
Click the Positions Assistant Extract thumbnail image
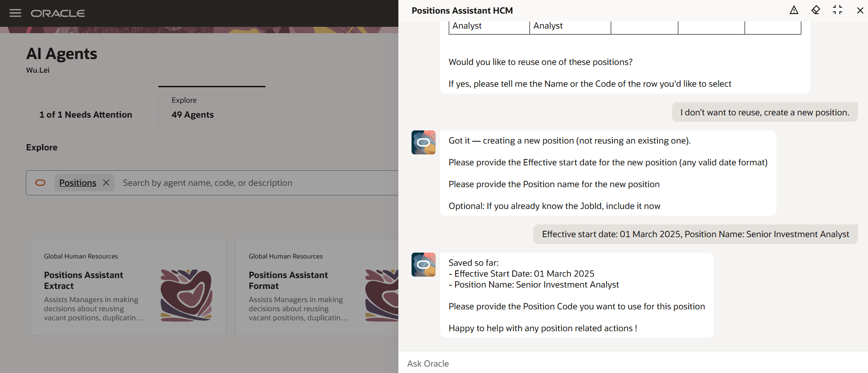point(186,295)
